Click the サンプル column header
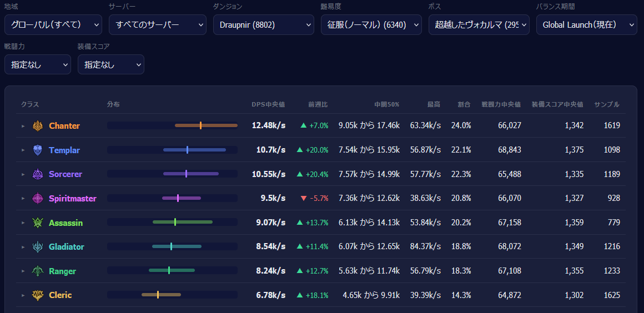This screenshot has width=644, height=313. pos(607,104)
